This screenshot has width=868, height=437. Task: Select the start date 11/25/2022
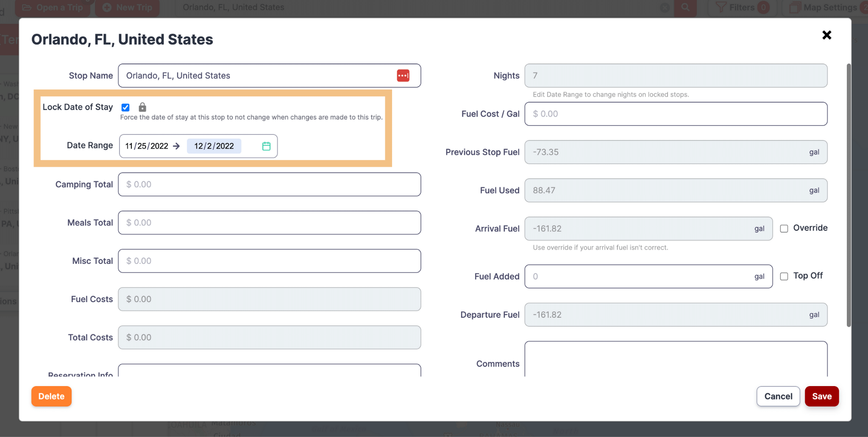pos(147,146)
